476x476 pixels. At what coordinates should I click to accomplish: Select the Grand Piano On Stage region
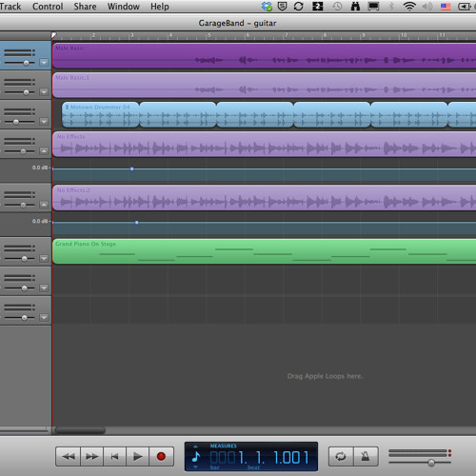coord(264,251)
